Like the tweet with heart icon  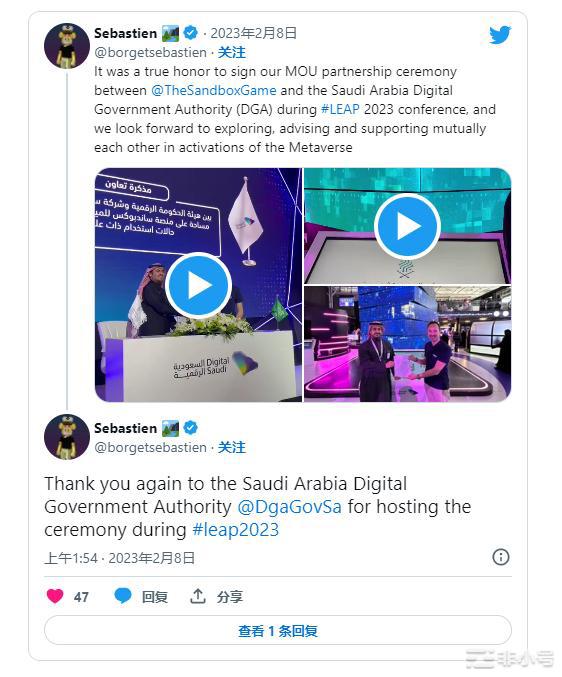point(55,596)
